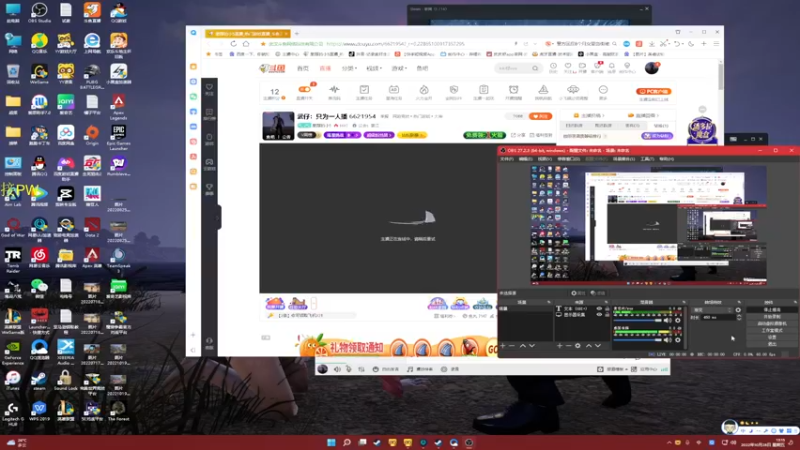The width and height of the screenshot is (800, 450).
Task: Select Steam desktop icon
Action: pyautogui.click(x=39, y=380)
